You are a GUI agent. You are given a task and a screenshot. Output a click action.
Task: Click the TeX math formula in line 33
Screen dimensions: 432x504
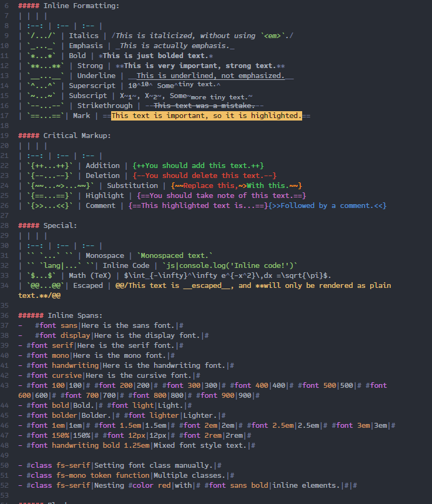(x=225, y=275)
